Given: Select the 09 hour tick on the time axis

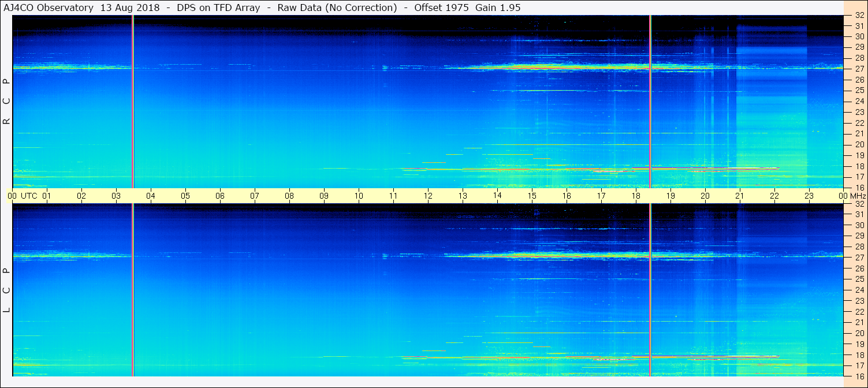Looking at the screenshot, I should (x=324, y=196).
